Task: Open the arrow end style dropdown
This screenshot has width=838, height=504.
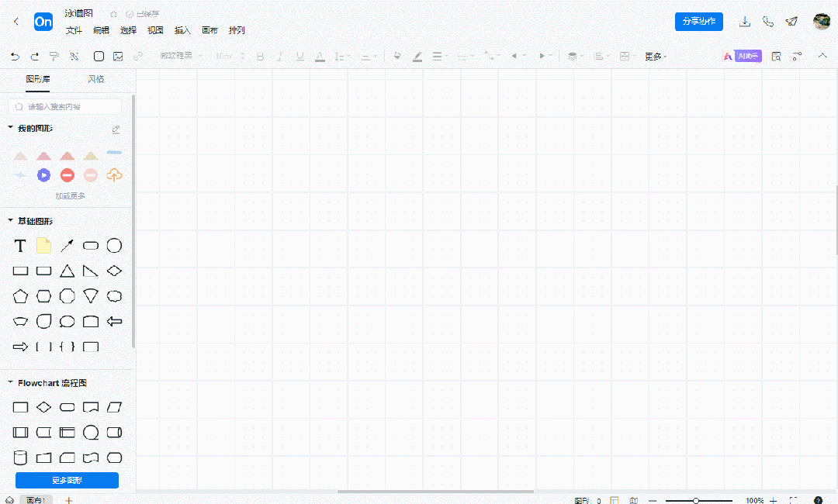Action: click(545, 56)
